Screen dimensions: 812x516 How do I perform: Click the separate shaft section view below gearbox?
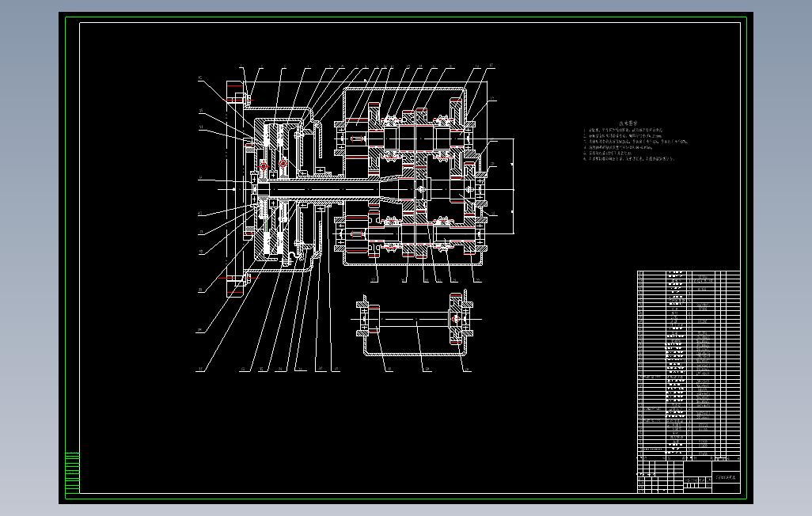(x=416, y=324)
